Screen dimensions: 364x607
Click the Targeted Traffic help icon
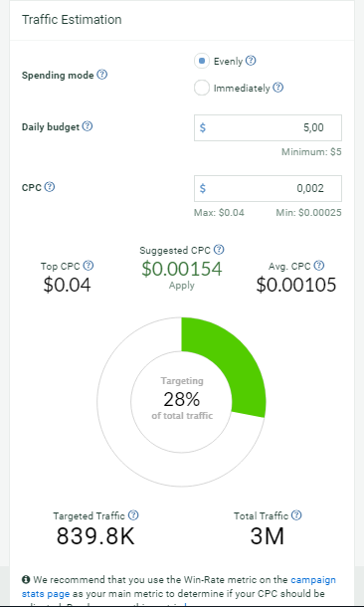pyautogui.click(x=133, y=515)
